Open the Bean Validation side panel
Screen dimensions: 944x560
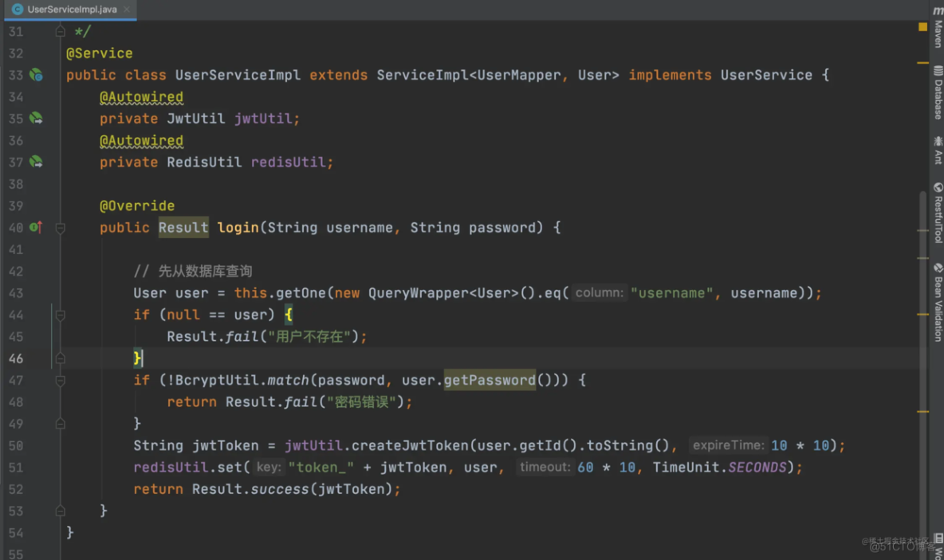point(938,301)
